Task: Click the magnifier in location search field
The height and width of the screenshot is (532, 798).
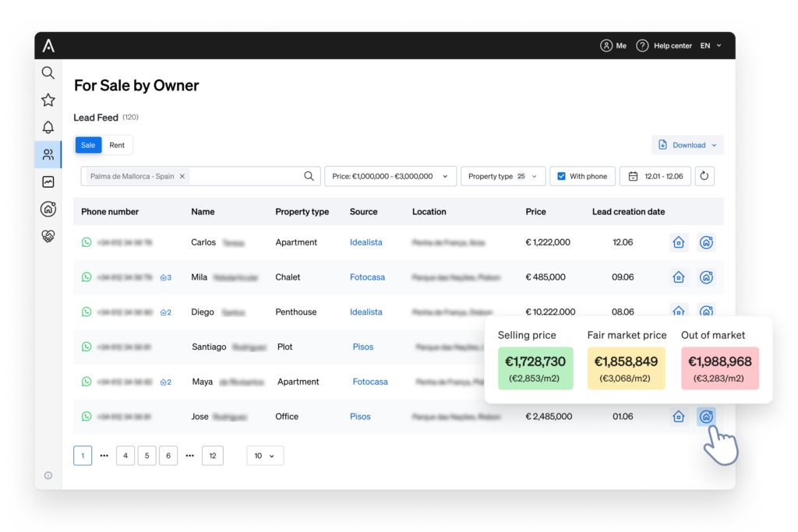Action: 309,176
